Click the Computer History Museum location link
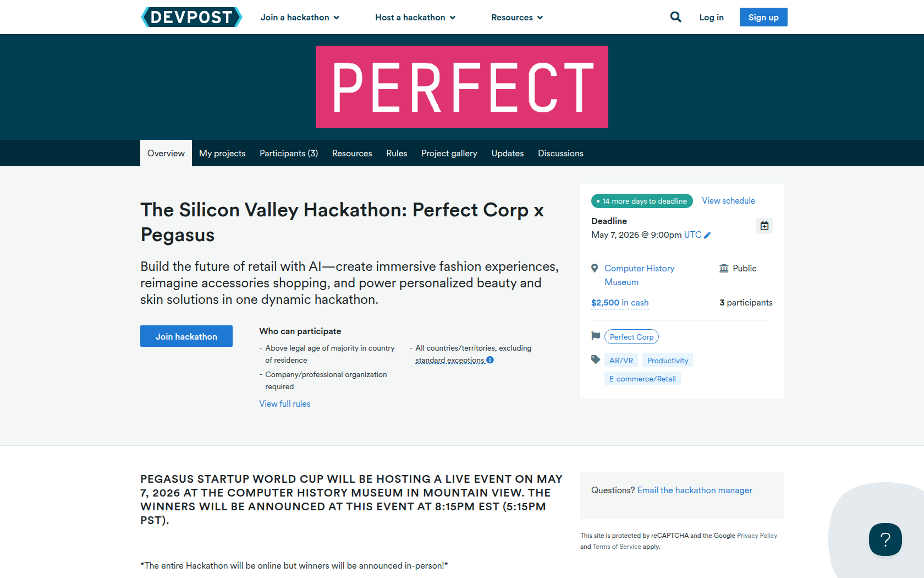Screen dimensions: 924x578 (639, 275)
